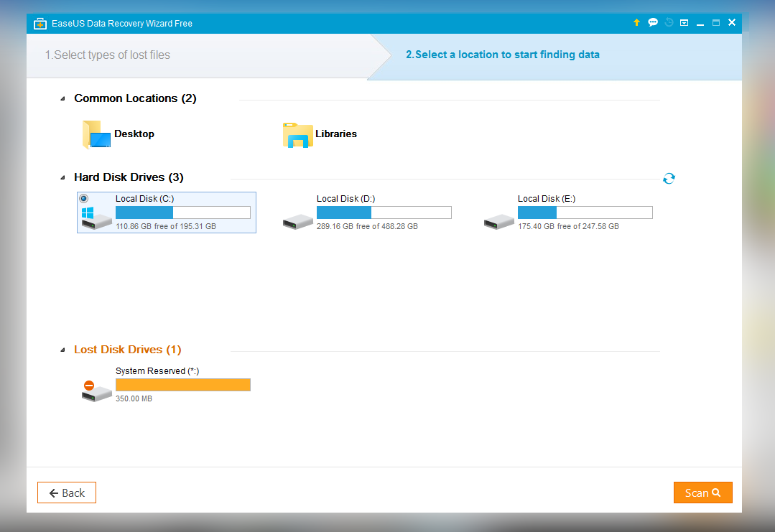The image size is (775, 532).
Task: Click the Local Disk (D:) usage bar
Action: coord(384,213)
